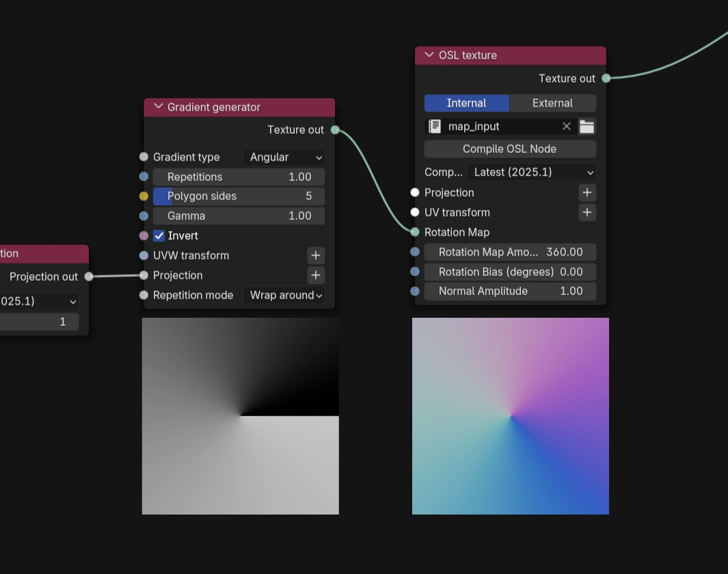
Task: Open the compiler Latest (2025.1) dropdown
Action: [x=532, y=172]
